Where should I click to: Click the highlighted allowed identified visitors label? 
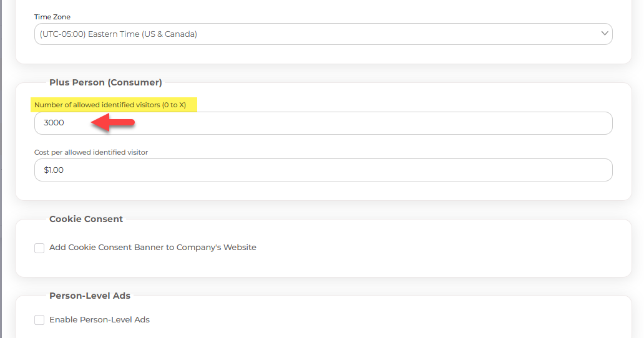(x=110, y=105)
